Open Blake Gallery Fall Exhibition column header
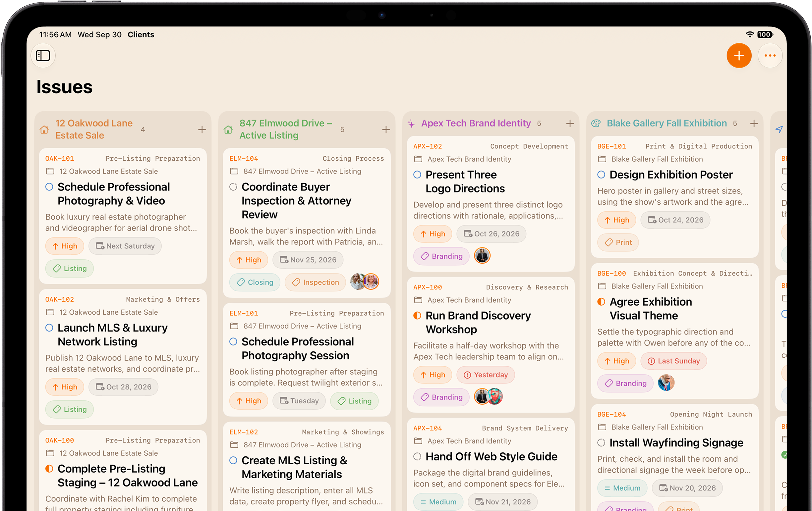Viewport: 812px width, 511px height. click(667, 123)
